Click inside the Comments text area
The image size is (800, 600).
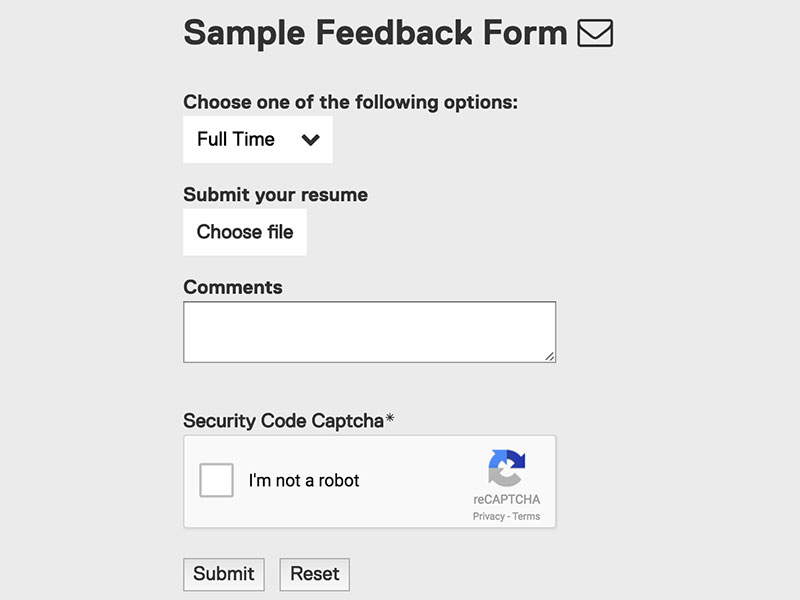368,330
